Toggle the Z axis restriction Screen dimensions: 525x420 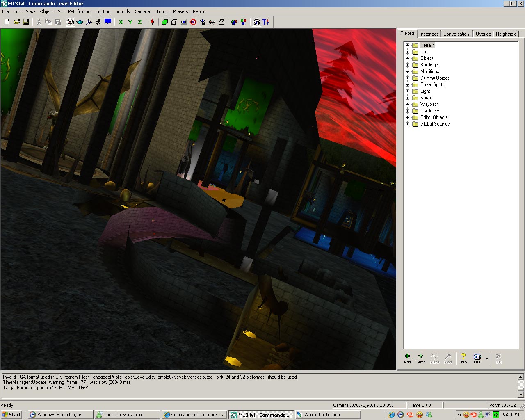tap(139, 22)
